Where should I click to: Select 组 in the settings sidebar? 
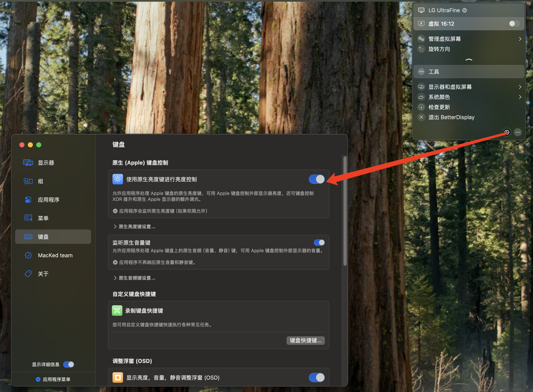coord(40,181)
